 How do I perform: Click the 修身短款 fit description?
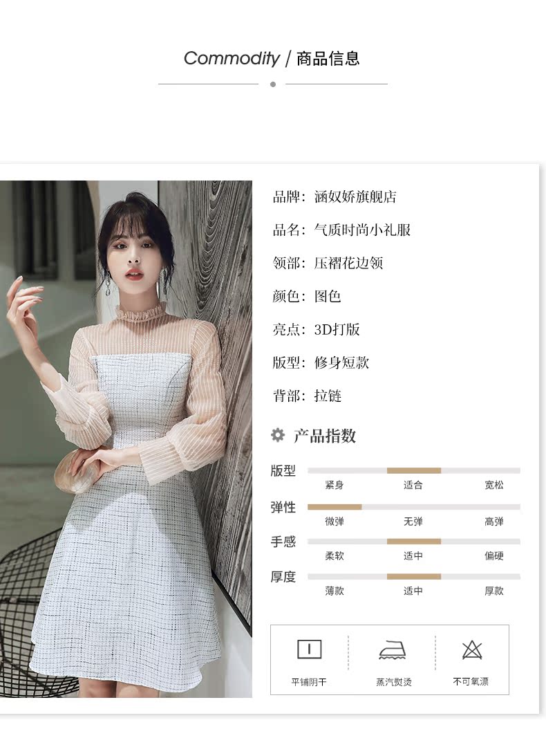tap(341, 362)
